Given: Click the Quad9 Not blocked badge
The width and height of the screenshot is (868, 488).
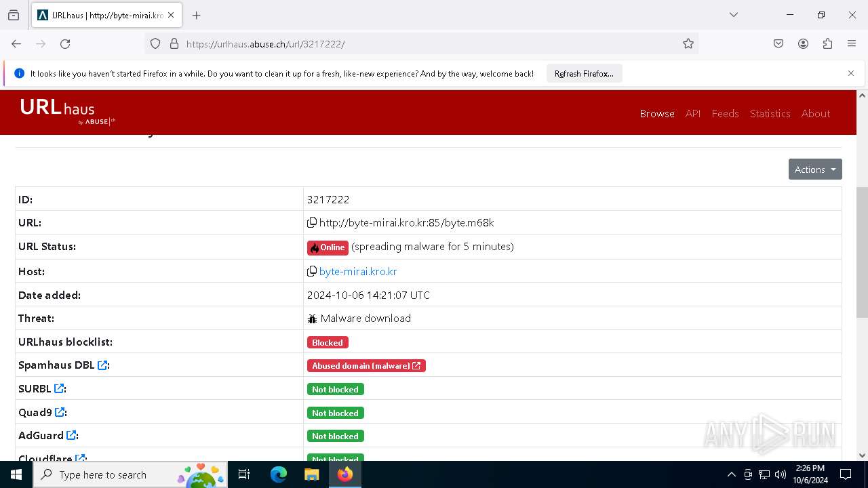Looking at the screenshot, I should tap(335, 413).
